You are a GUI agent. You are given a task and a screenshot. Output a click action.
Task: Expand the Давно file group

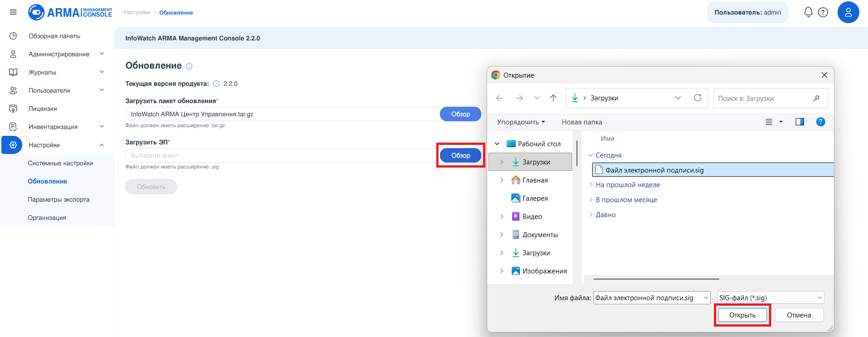pos(591,214)
